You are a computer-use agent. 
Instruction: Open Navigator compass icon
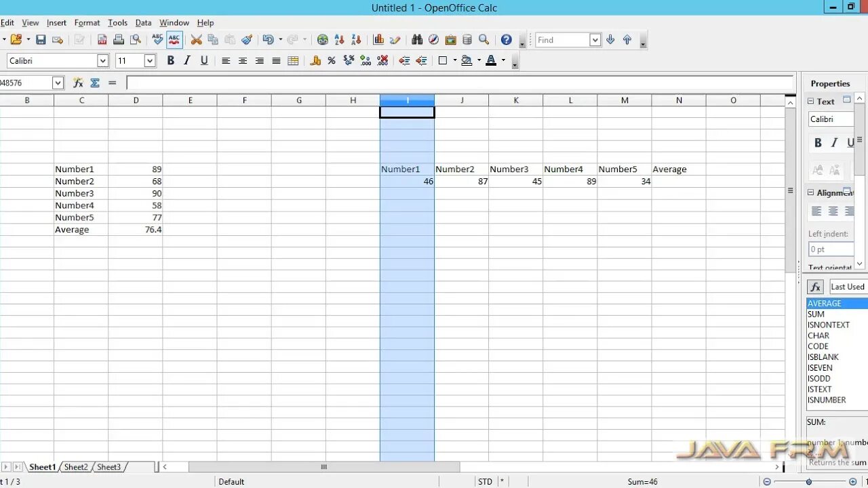(434, 40)
